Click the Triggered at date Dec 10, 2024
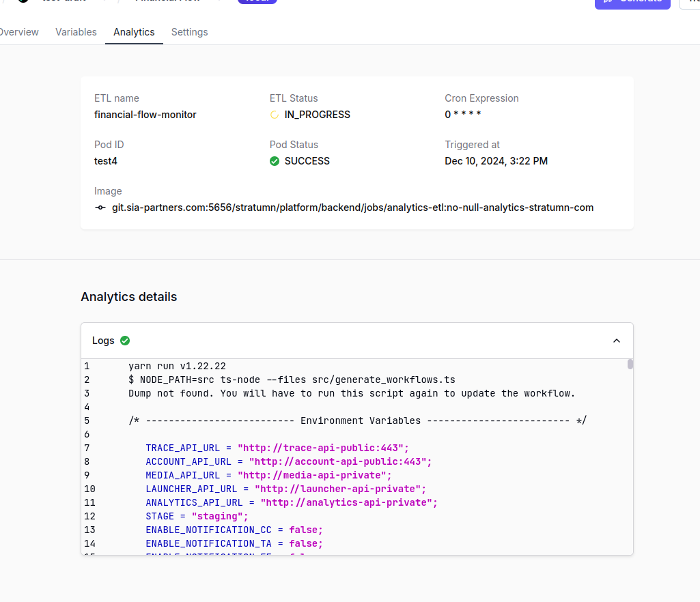This screenshot has height=602, width=700. point(496,161)
